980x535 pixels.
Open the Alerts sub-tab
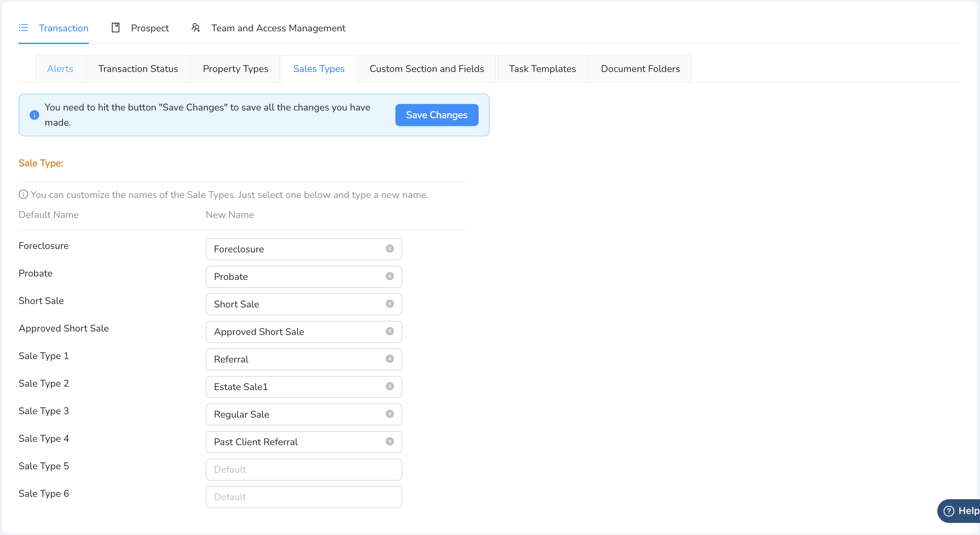(60, 69)
